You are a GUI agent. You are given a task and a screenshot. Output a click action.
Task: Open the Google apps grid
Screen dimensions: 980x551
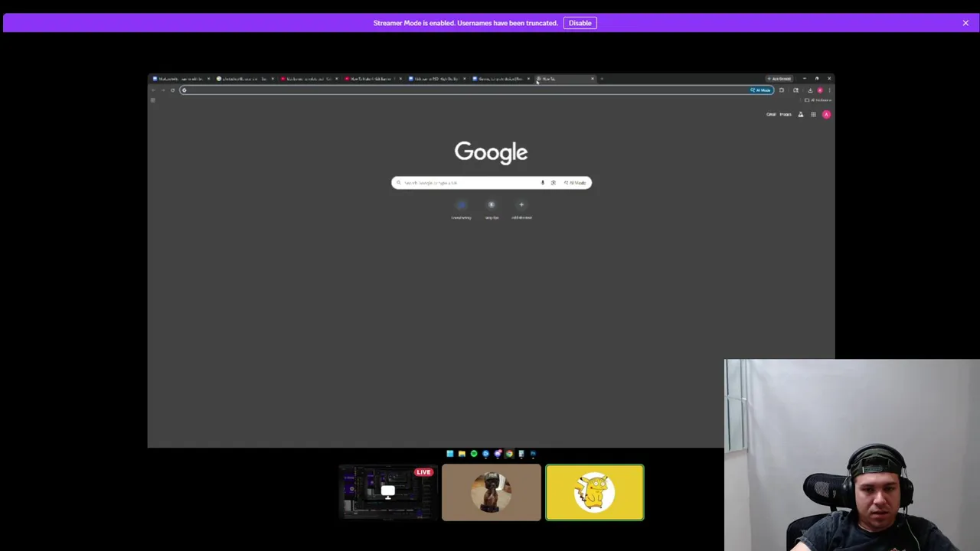coord(813,114)
